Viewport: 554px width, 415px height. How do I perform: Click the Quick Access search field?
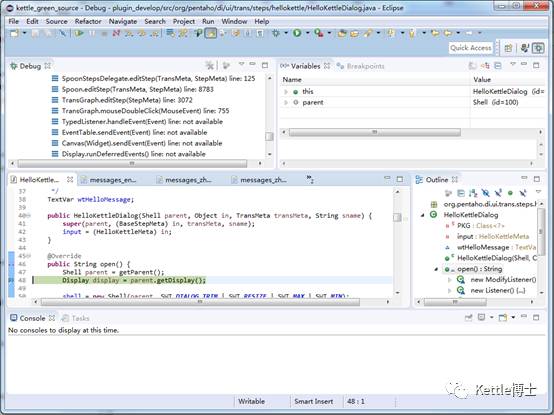click(x=471, y=48)
